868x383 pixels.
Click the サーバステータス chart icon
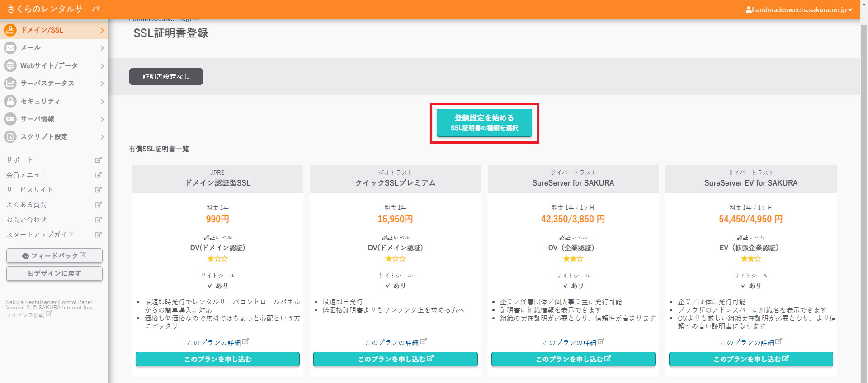pos(10,84)
